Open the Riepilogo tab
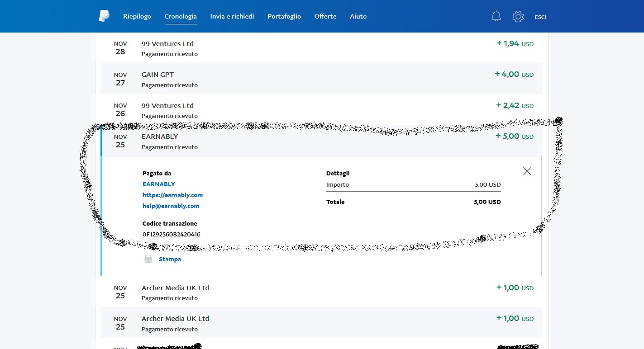The image size is (644, 349). [137, 16]
